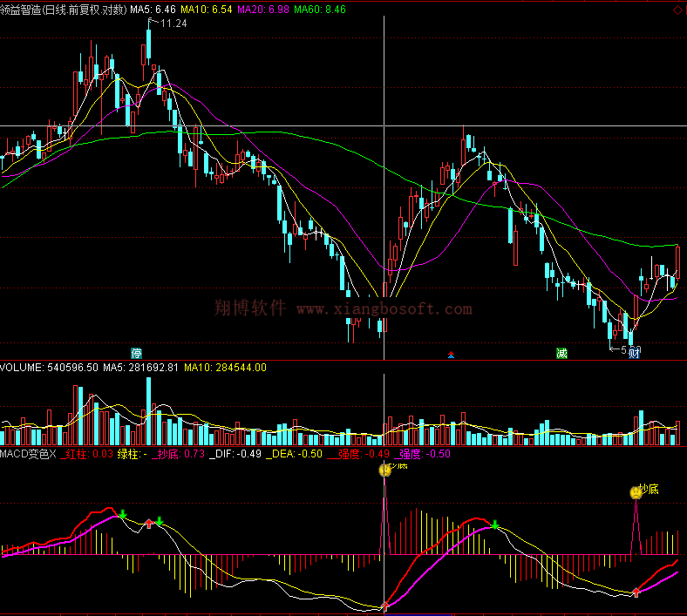The image size is (687, 616).
Task: Click the red diamond icon at top-right corner
Action: click(678, 10)
